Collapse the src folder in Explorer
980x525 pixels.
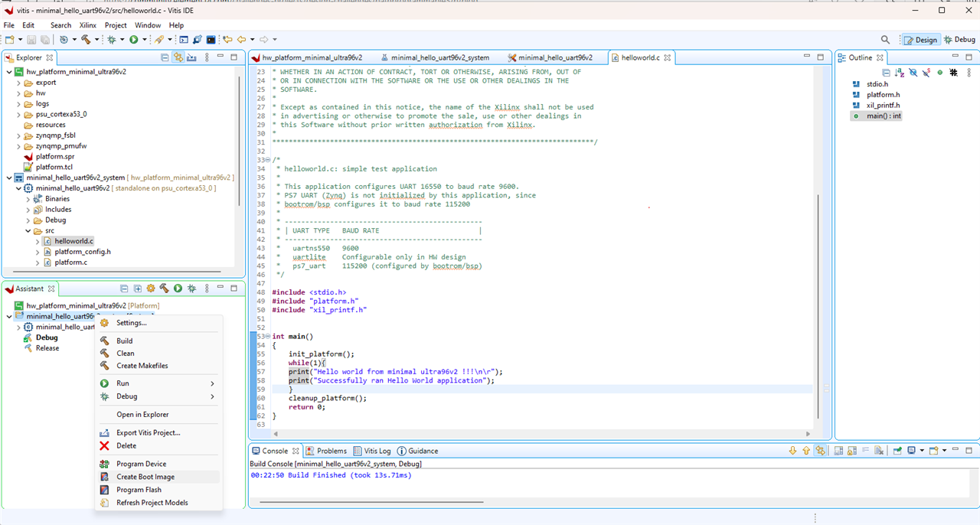click(x=28, y=230)
